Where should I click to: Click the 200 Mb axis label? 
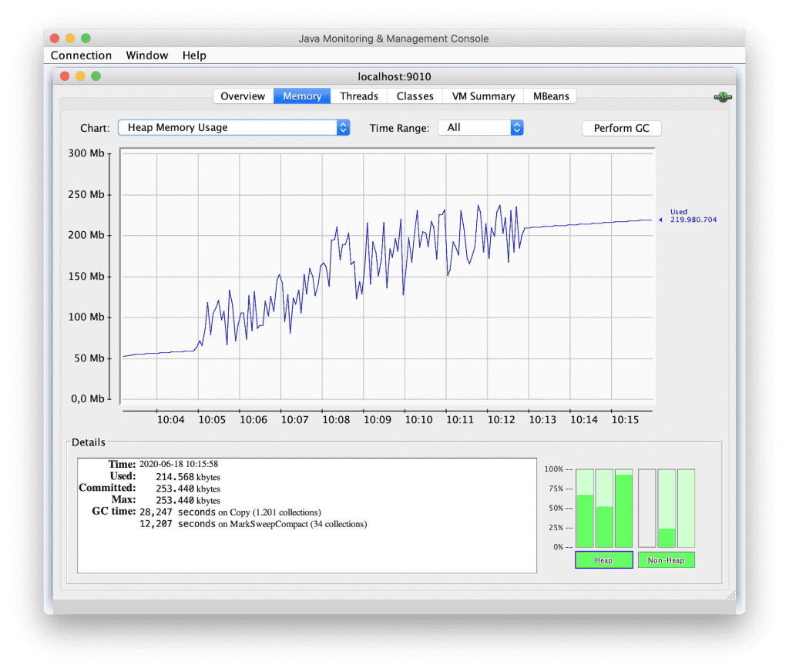coord(86,235)
